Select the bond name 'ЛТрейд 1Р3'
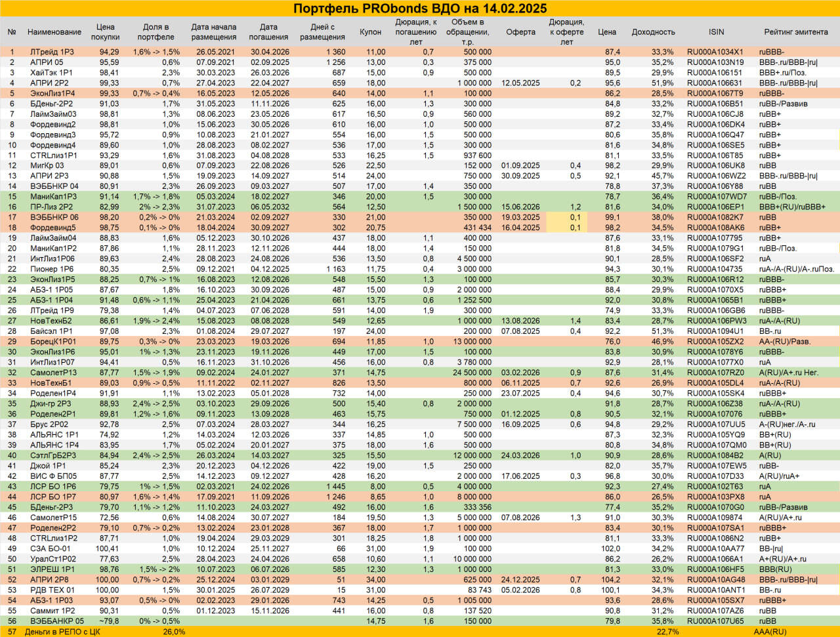The width and height of the screenshot is (840, 637). click(52, 52)
